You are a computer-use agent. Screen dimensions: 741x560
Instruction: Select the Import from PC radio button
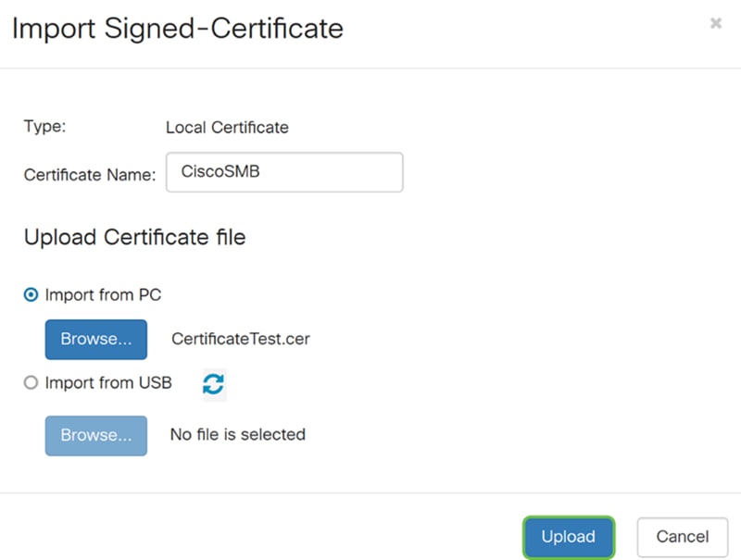pyautogui.click(x=31, y=295)
